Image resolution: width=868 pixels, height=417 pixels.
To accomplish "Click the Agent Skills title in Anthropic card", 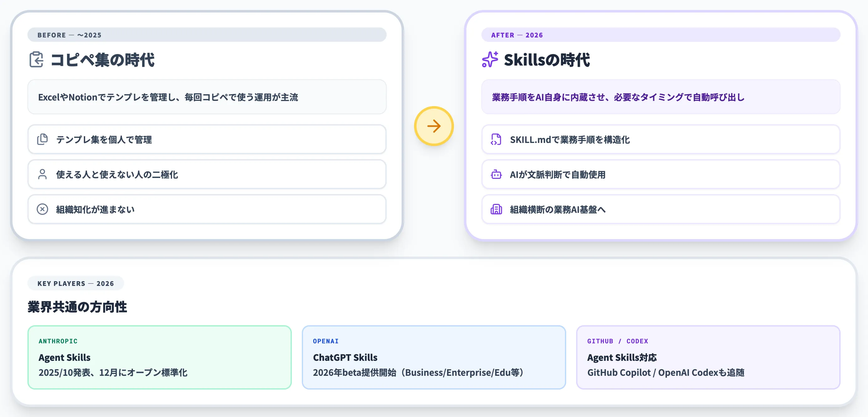I will pyautogui.click(x=64, y=357).
